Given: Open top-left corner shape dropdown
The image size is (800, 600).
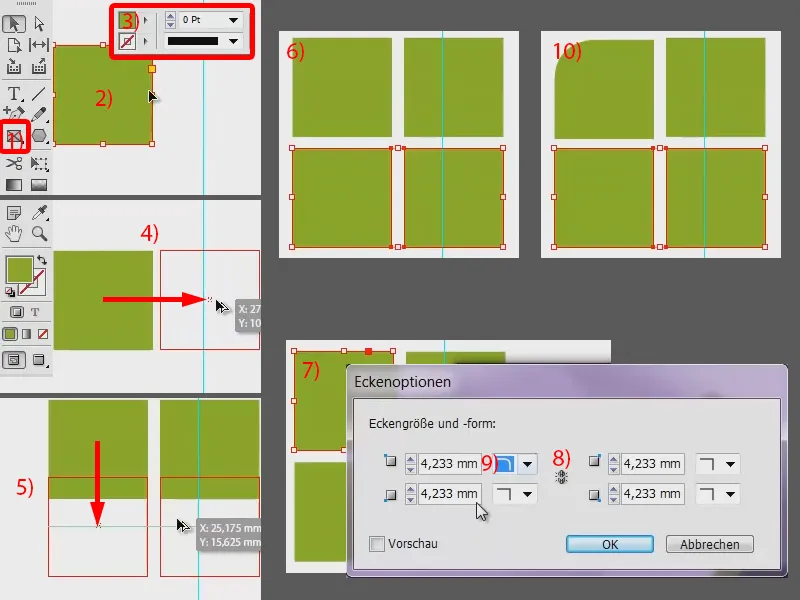Looking at the screenshot, I should 527,464.
